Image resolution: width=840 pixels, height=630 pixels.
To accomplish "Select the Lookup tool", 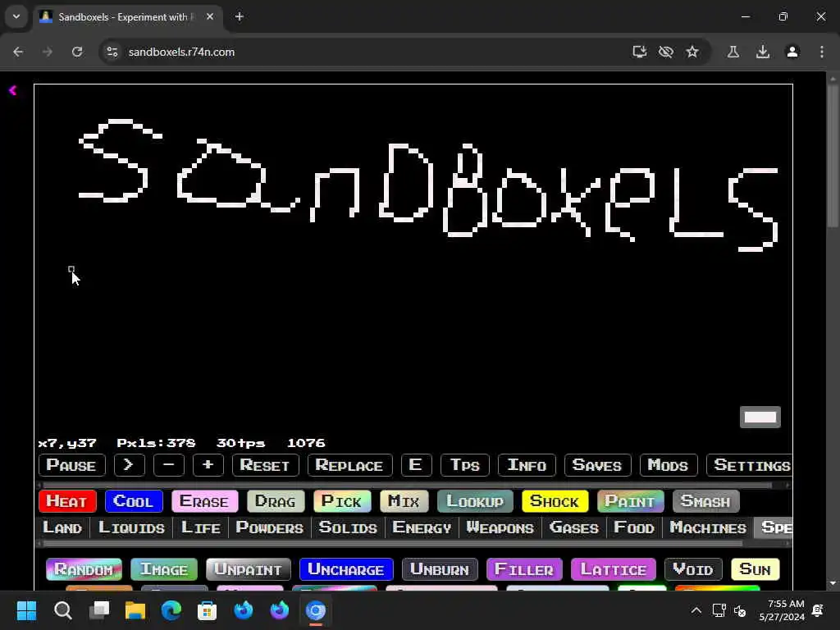I will tap(475, 501).
